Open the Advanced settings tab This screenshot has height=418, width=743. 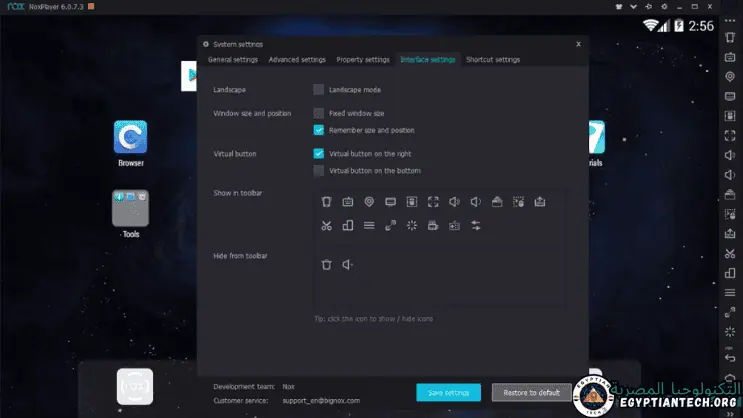point(297,60)
